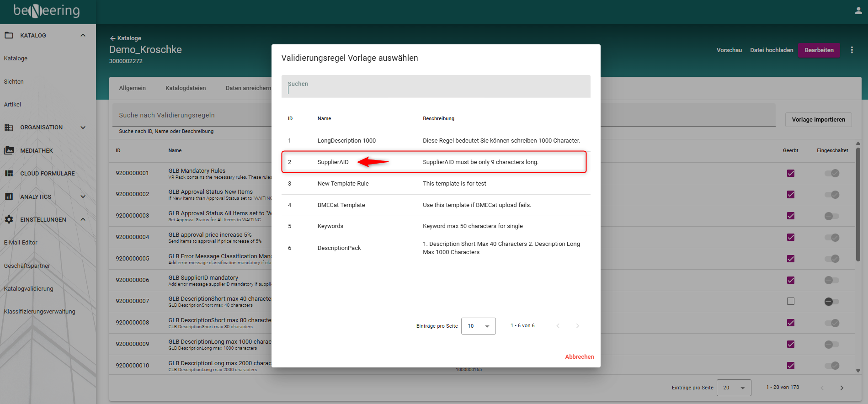Click the Katalog folder icon

pos(9,35)
